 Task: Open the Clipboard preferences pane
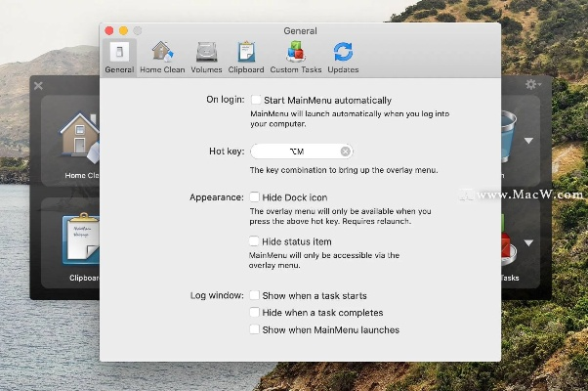[x=246, y=57]
